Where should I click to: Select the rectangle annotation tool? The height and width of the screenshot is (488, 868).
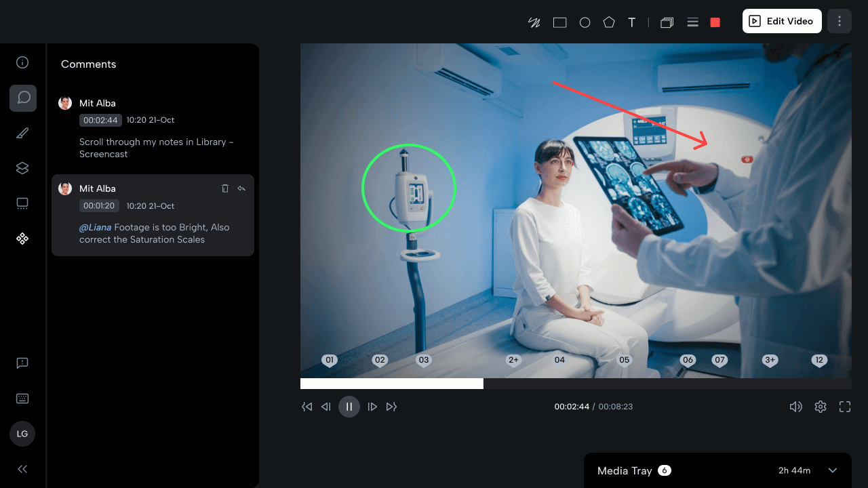coord(559,22)
